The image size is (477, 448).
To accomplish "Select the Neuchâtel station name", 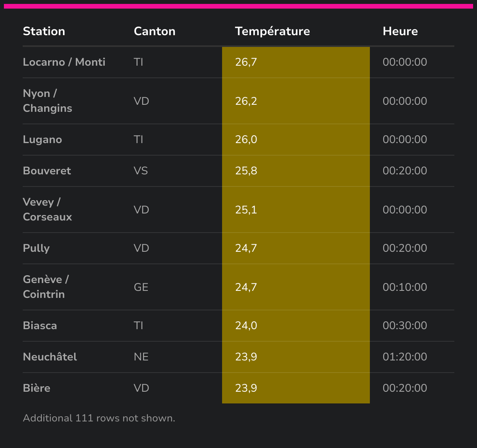I will pyautogui.click(x=50, y=357).
